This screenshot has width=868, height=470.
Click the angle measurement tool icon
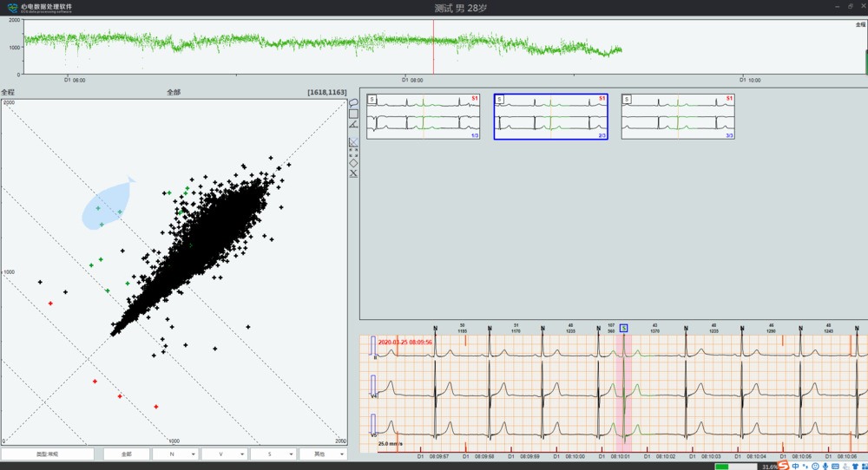tap(353, 125)
